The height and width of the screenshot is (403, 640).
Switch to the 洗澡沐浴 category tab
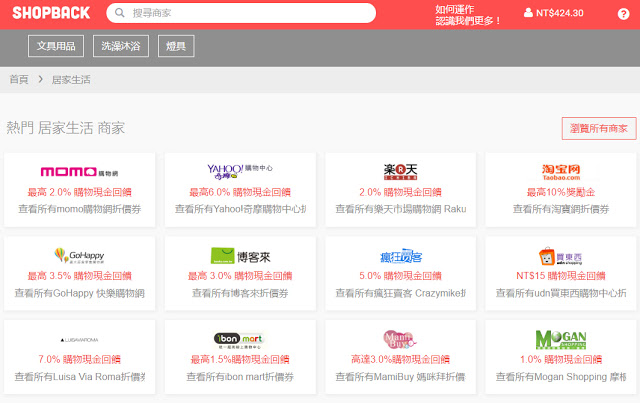click(x=122, y=46)
